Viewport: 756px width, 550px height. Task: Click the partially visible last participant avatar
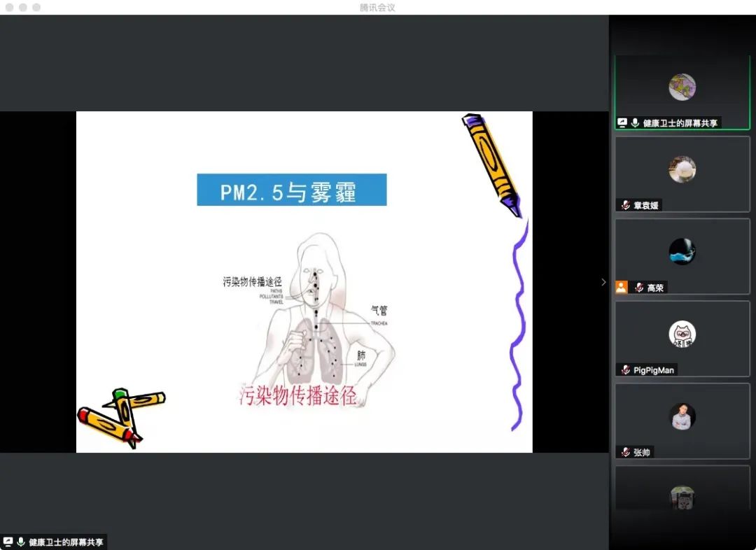click(682, 497)
